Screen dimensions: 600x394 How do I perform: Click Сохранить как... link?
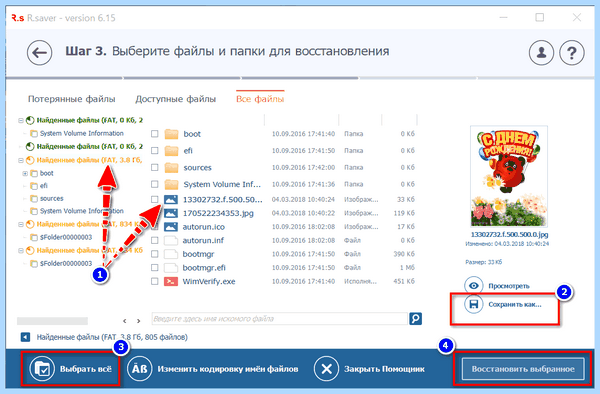click(x=515, y=305)
